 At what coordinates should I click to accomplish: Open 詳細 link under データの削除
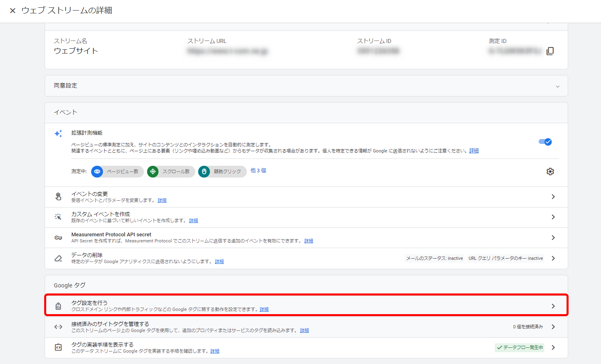coord(219,261)
